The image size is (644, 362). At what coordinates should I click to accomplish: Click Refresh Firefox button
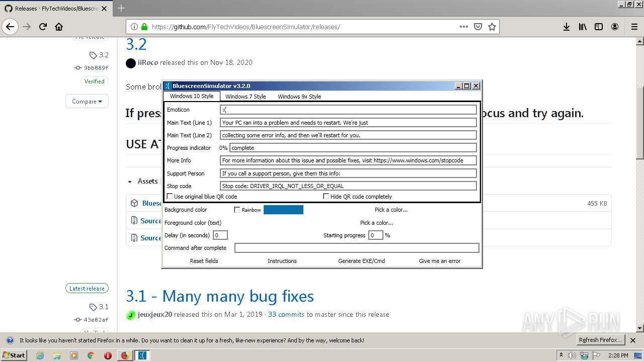[600, 340]
